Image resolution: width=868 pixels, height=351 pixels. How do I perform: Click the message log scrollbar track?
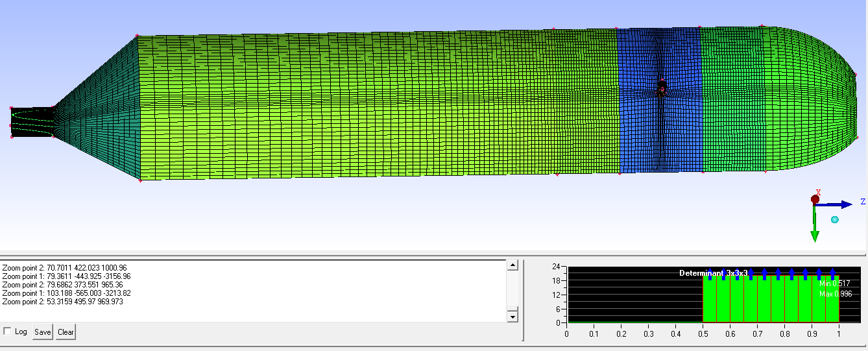point(512,291)
